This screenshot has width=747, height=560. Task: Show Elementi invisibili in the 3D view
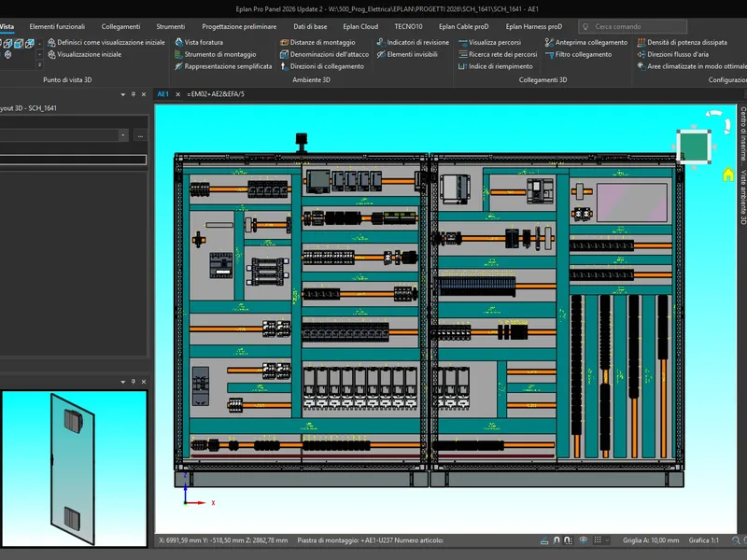(407, 54)
